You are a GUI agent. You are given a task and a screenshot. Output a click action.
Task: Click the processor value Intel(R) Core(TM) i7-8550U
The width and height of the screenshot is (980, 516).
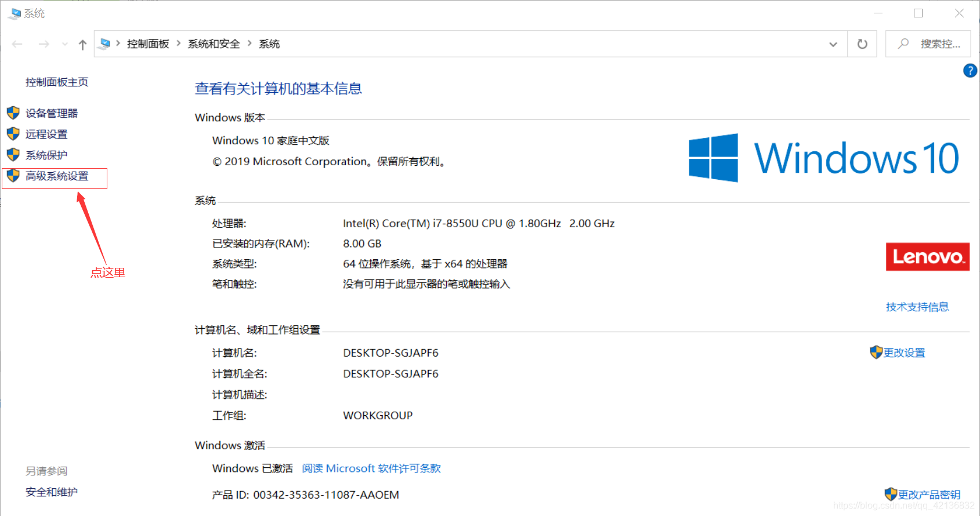pos(479,223)
